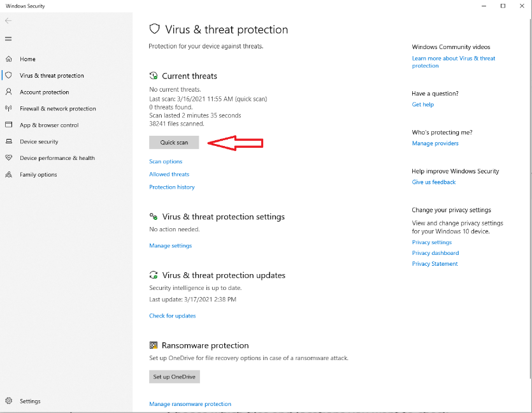Viewport: 532px width, 413px height.
Task: Click the Get help link
Action: (423, 105)
